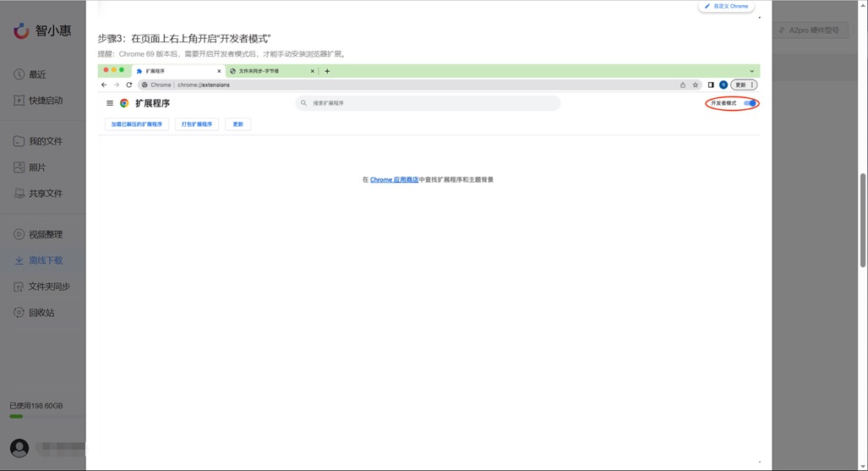
Task: Click the user avatar at bottom left
Action: tap(19, 448)
